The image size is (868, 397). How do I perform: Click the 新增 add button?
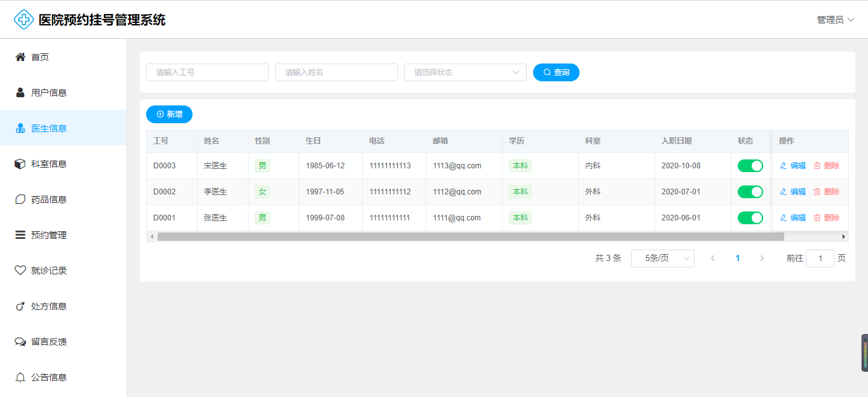(x=169, y=114)
